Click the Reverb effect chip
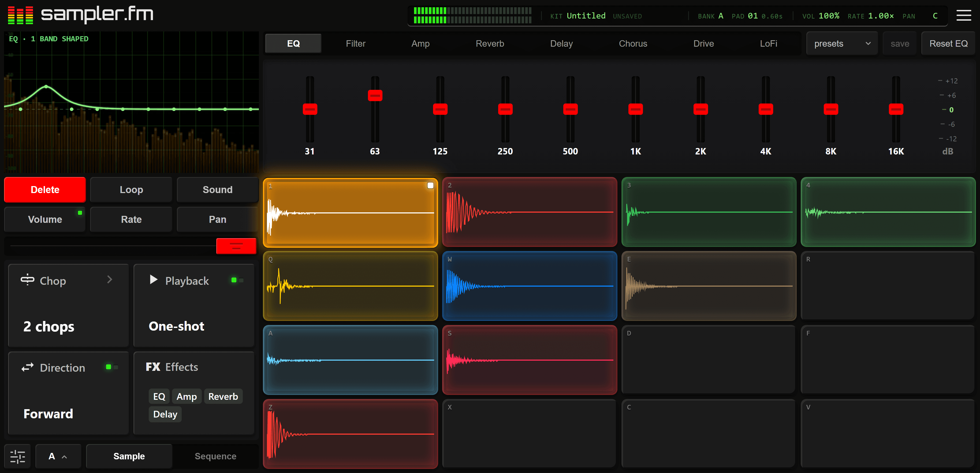Image resolution: width=980 pixels, height=473 pixels. click(x=223, y=397)
